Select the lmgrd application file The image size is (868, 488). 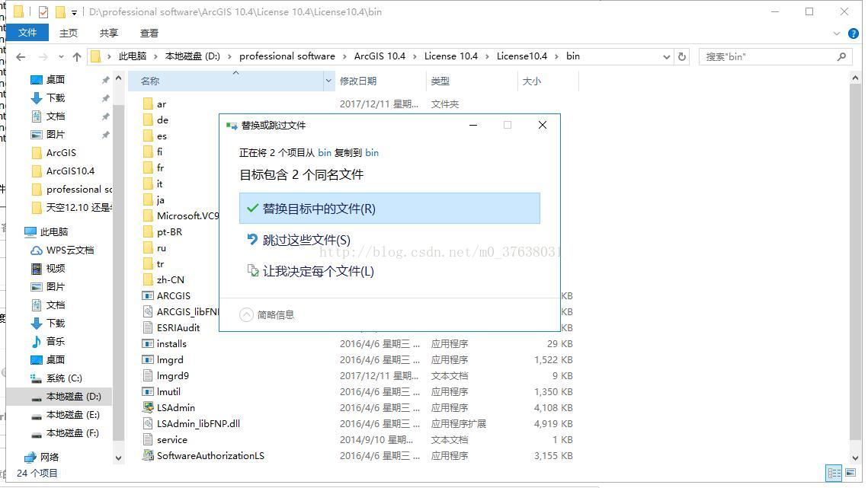point(170,360)
